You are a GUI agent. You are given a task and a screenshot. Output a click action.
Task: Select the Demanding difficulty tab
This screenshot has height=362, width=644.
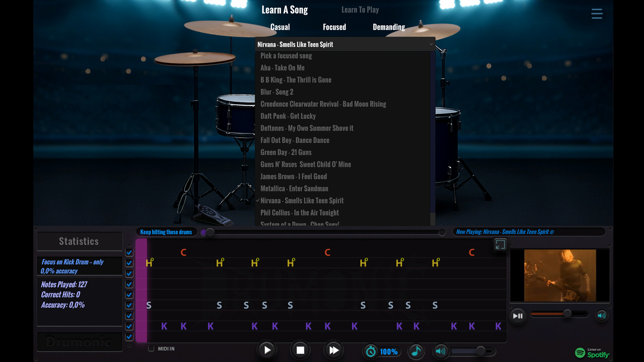point(389,27)
